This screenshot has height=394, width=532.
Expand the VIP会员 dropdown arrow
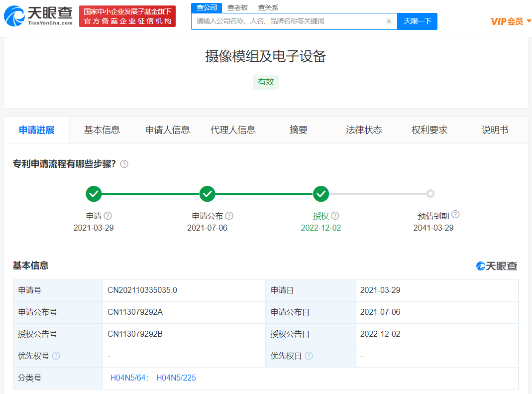coord(529,21)
